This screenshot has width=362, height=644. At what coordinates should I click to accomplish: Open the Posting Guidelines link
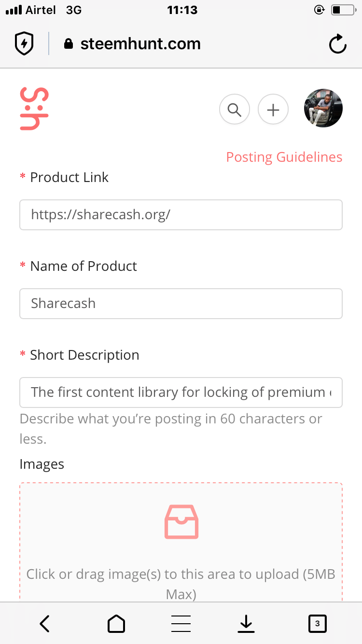284,157
